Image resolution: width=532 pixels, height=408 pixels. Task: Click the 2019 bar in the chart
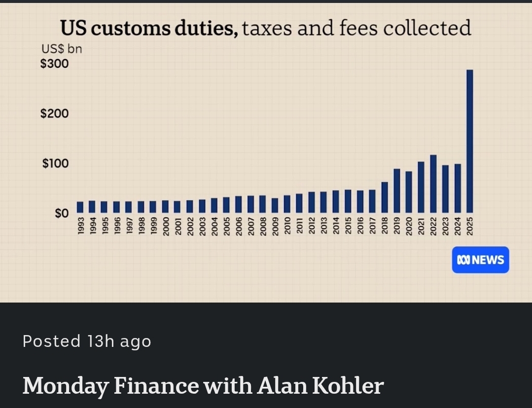point(396,190)
